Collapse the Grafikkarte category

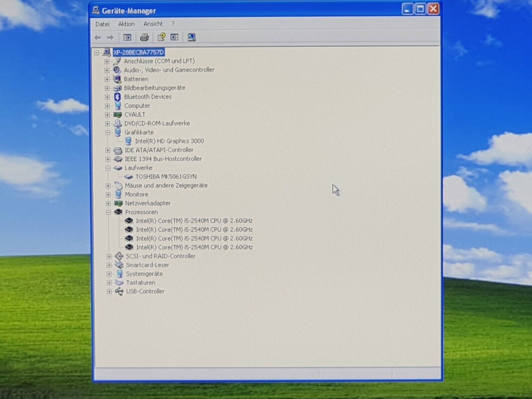pyautogui.click(x=107, y=132)
